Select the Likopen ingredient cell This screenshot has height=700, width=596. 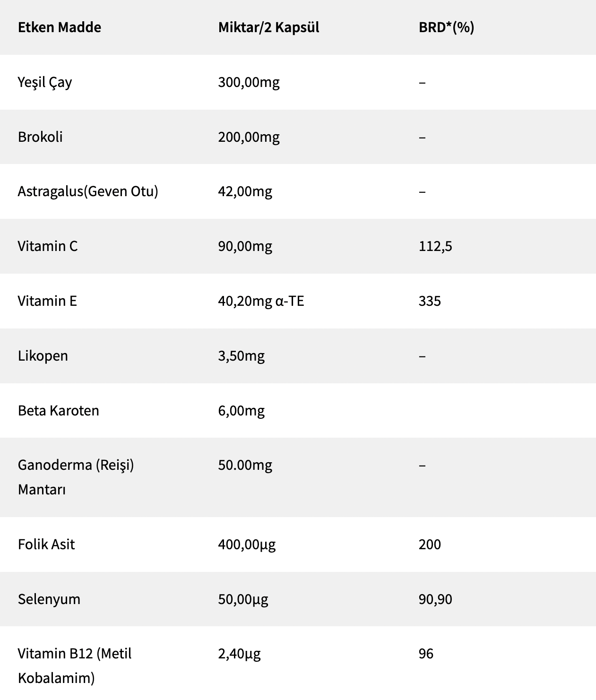click(43, 356)
